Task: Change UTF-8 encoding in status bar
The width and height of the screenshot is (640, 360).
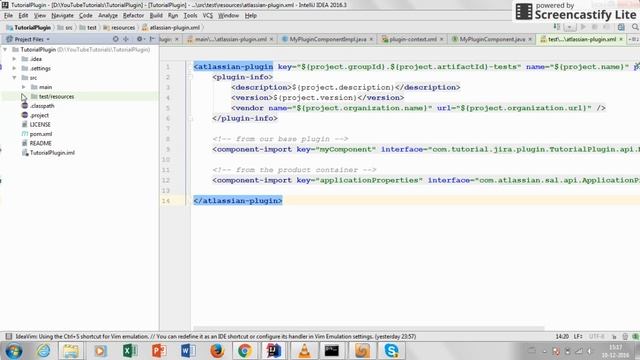Action: coord(596,336)
